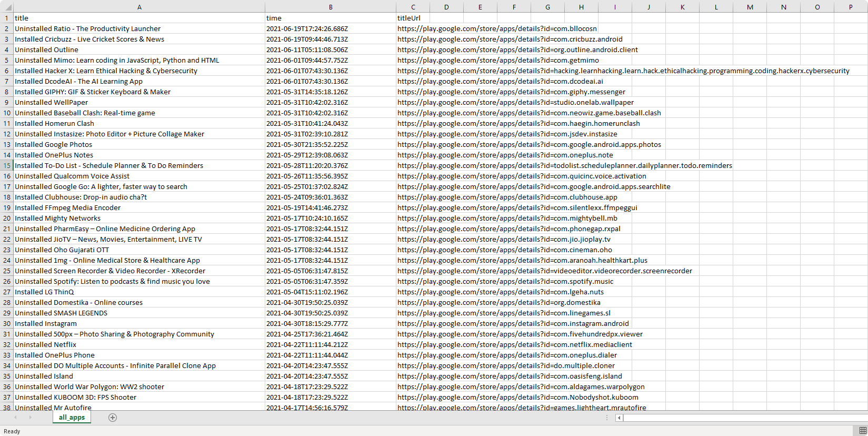Select cell 'Installed OnePlus Phone'
The height and width of the screenshot is (436, 868).
pos(139,355)
